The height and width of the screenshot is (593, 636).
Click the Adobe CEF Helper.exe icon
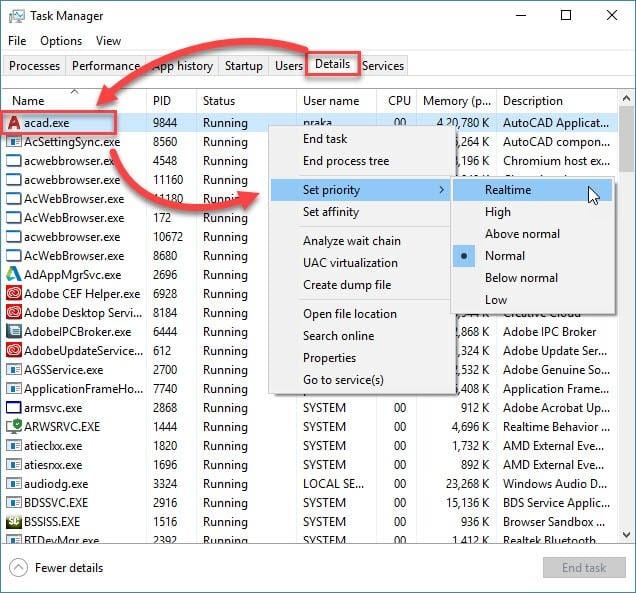[x=14, y=294]
